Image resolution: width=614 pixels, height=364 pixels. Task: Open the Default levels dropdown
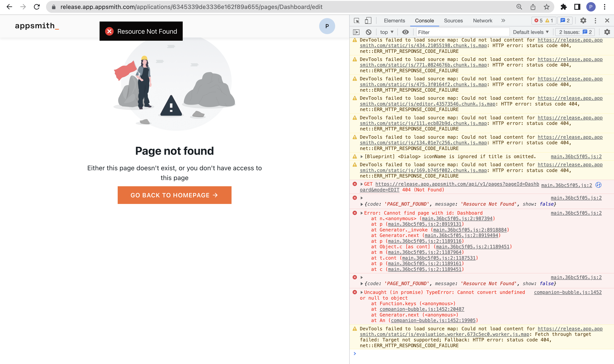point(531,32)
